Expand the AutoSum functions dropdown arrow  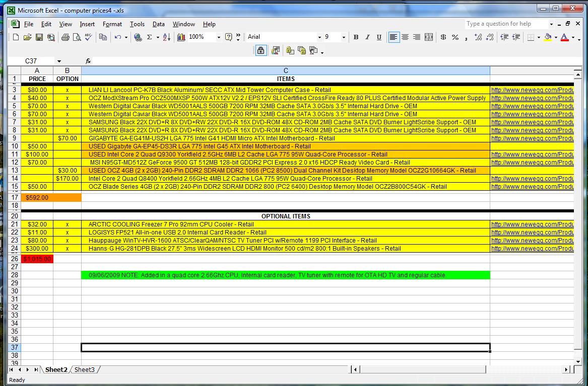coord(158,37)
